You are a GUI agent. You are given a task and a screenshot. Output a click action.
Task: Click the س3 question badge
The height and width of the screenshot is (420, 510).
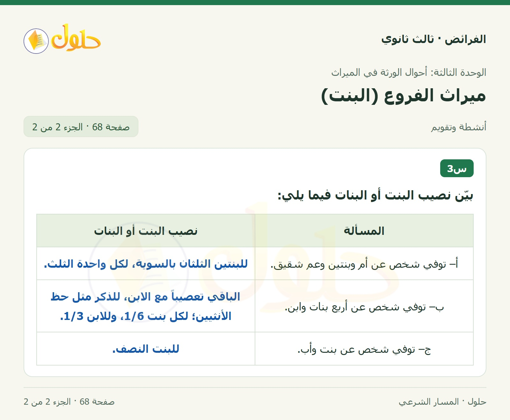457,168
